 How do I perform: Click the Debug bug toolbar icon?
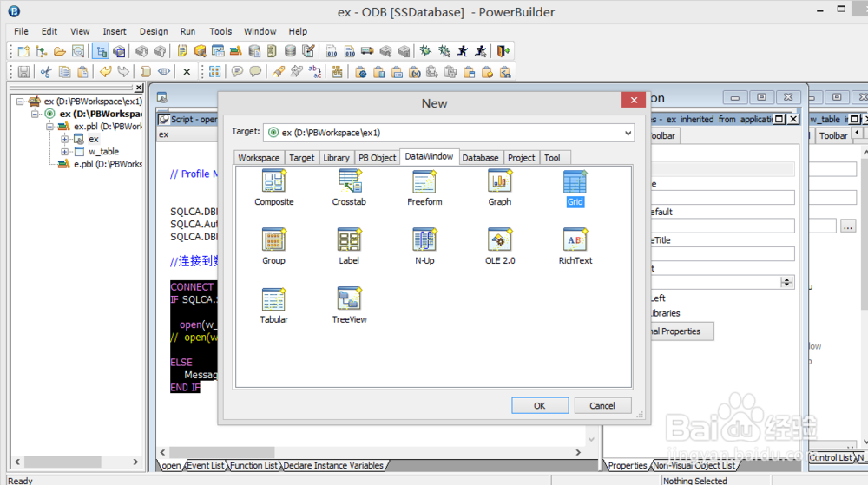tap(425, 51)
